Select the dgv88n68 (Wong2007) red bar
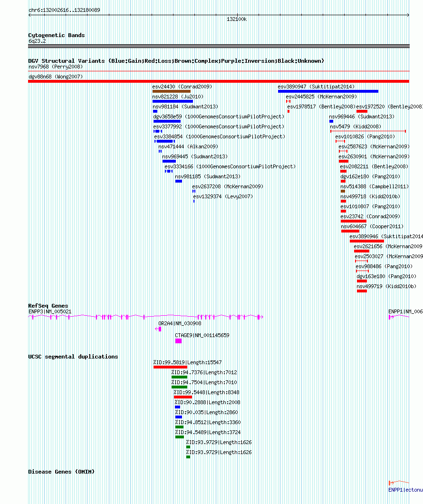Viewport: 423px width, 504px height. tap(219, 81)
